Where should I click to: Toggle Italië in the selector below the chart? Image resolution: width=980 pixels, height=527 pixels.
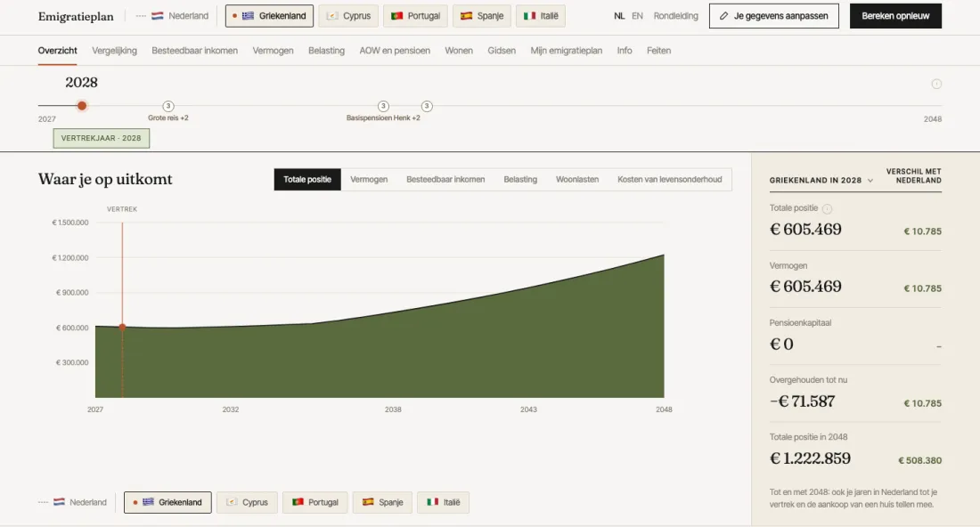[x=443, y=502]
